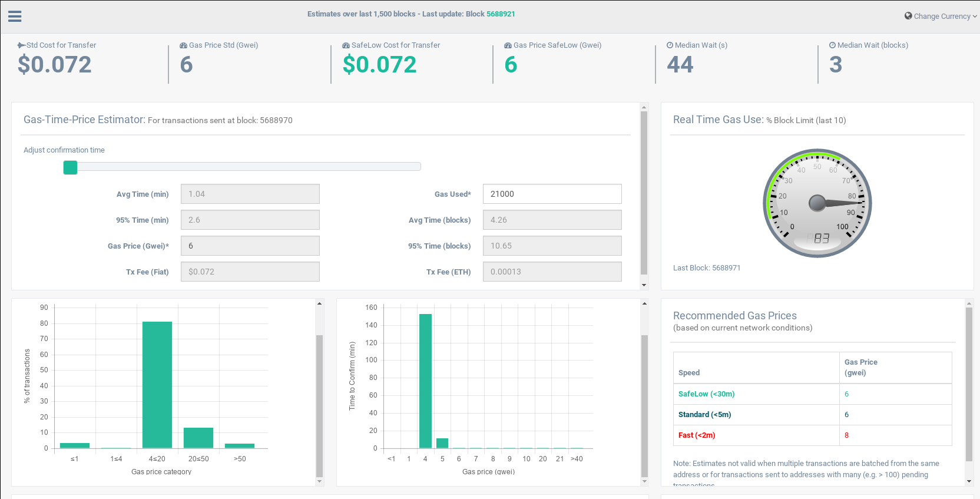Image resolution: width=980 pixels, height=499 pixels.
Task: Click the Gas Used input field
Action: pos(552,194)
